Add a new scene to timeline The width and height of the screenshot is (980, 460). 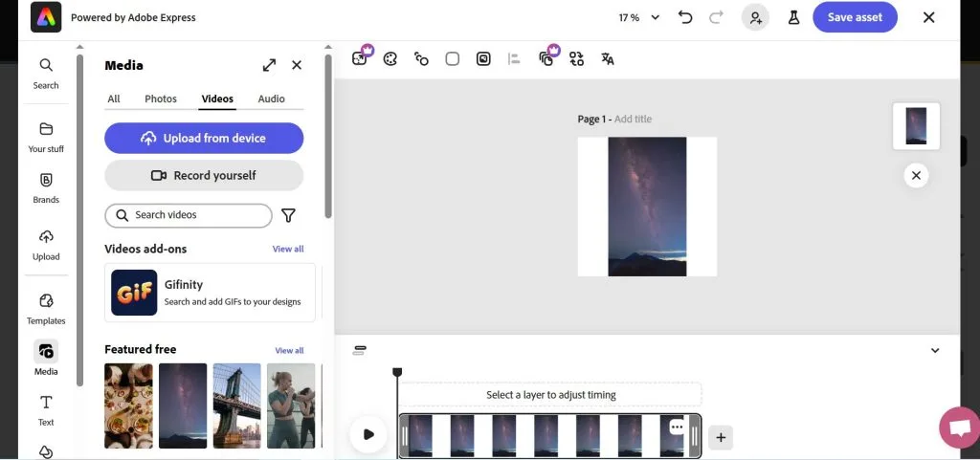click(721, 438)
